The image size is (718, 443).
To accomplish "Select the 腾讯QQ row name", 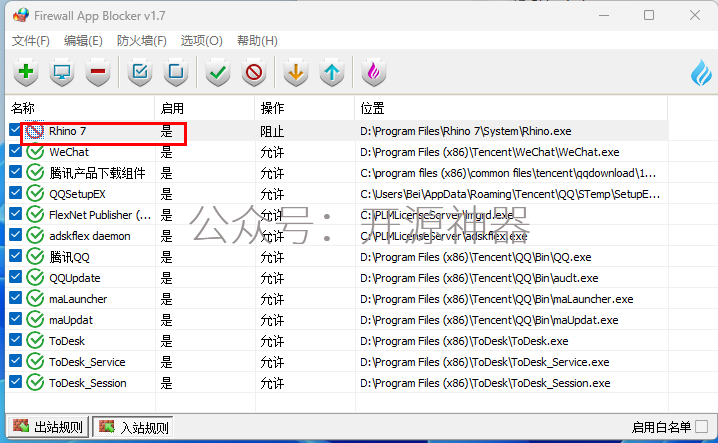I will (70, 257).
